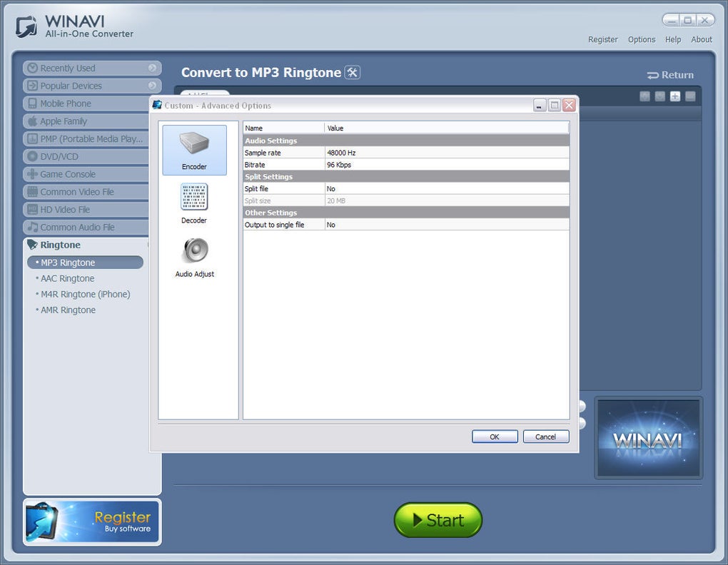Expand the Common Video File category

[86, 192]
